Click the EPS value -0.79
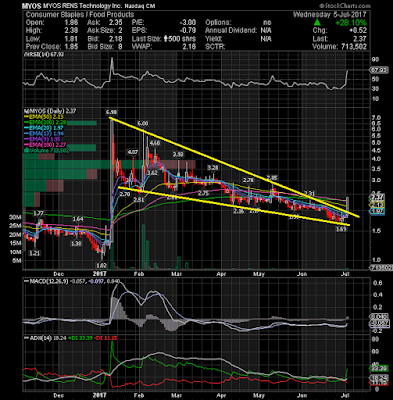The image size is (393, 400). [187, 31]
